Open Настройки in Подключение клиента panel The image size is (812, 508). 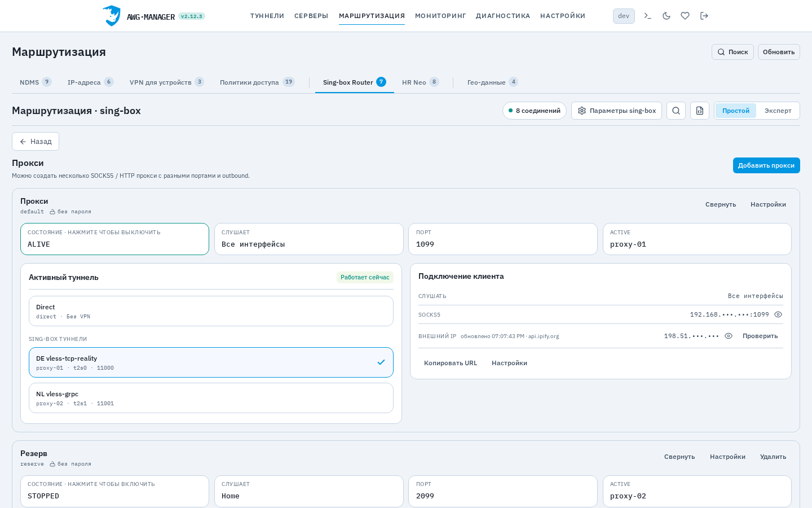point(509,363)
